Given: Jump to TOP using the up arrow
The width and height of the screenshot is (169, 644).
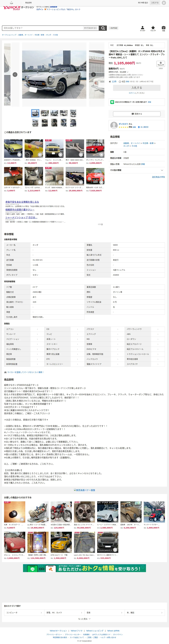Looking at the screenshot, I should pos(11,2).
